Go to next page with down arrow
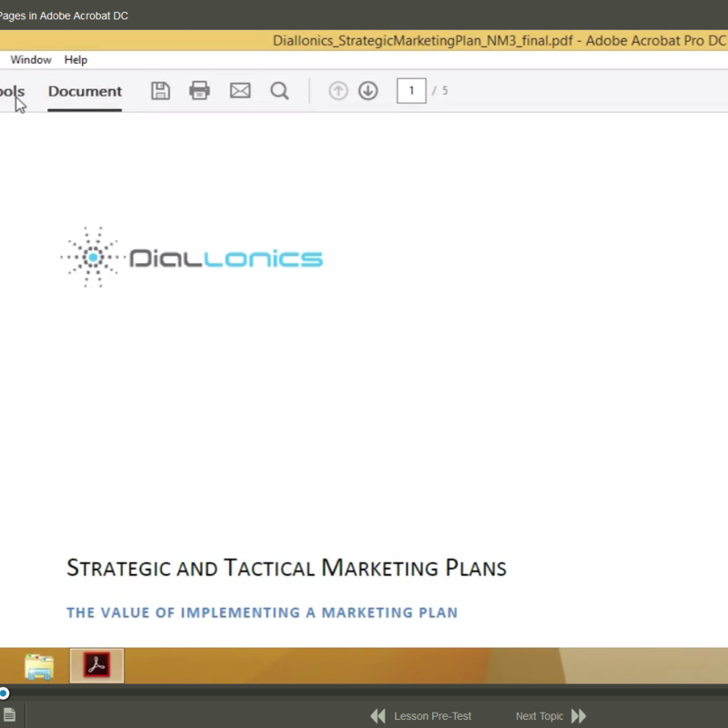 369,91
